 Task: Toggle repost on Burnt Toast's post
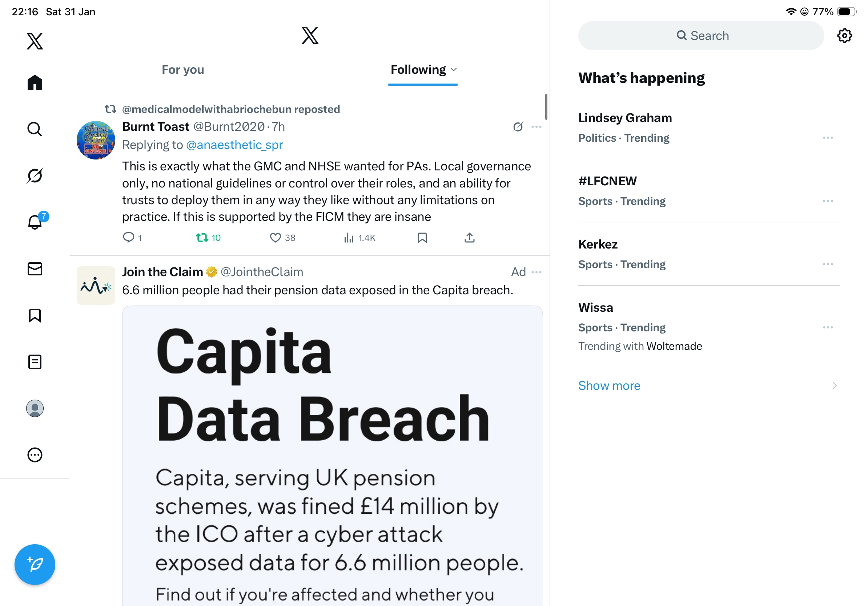(202, 238)
